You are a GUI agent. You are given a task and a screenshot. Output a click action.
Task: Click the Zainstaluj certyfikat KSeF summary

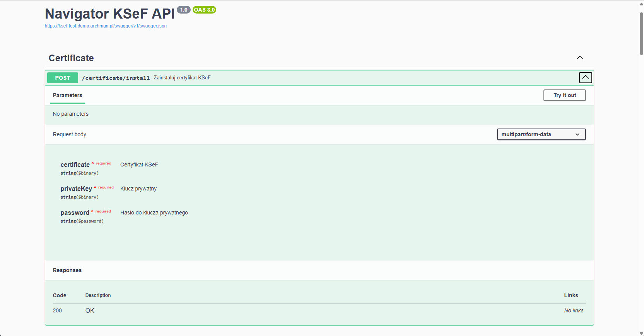(182, 78)
